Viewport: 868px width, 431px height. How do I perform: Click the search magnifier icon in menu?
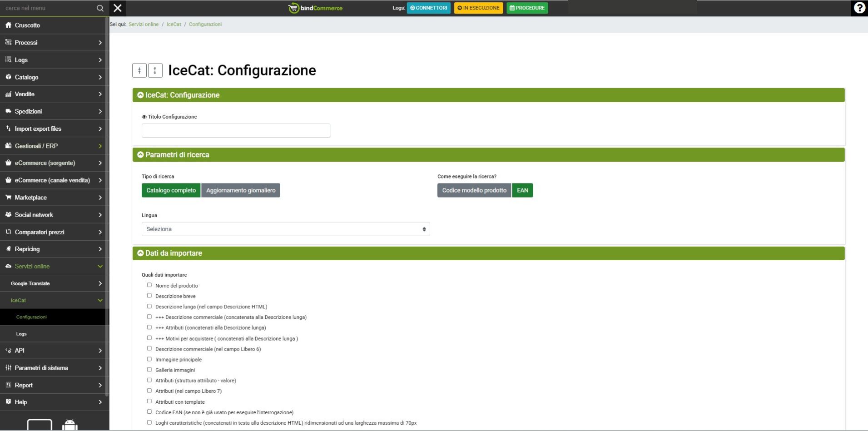[x=100, y=8]
